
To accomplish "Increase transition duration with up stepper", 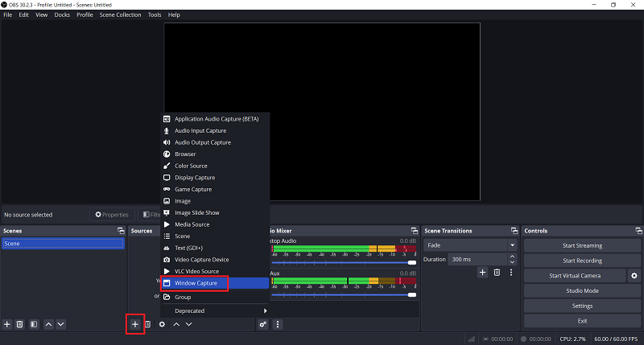I will point(512,257).
